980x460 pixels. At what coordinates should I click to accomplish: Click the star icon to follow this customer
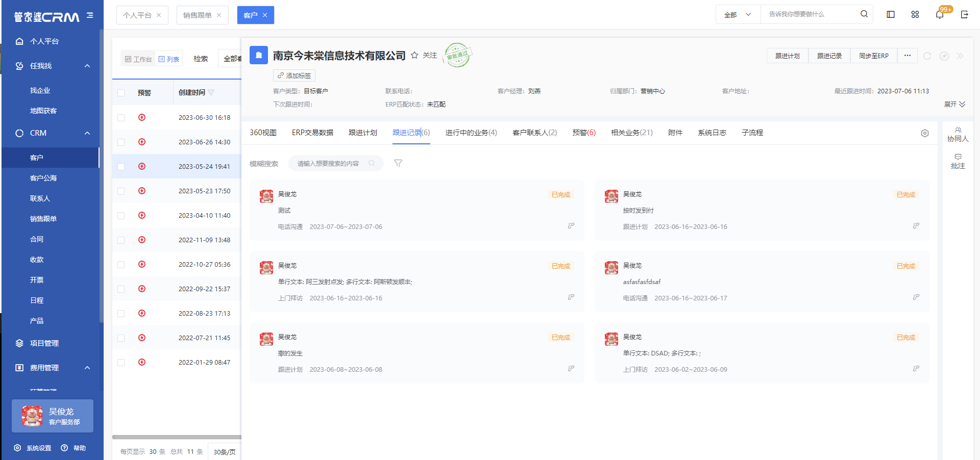tap(414, 55)
